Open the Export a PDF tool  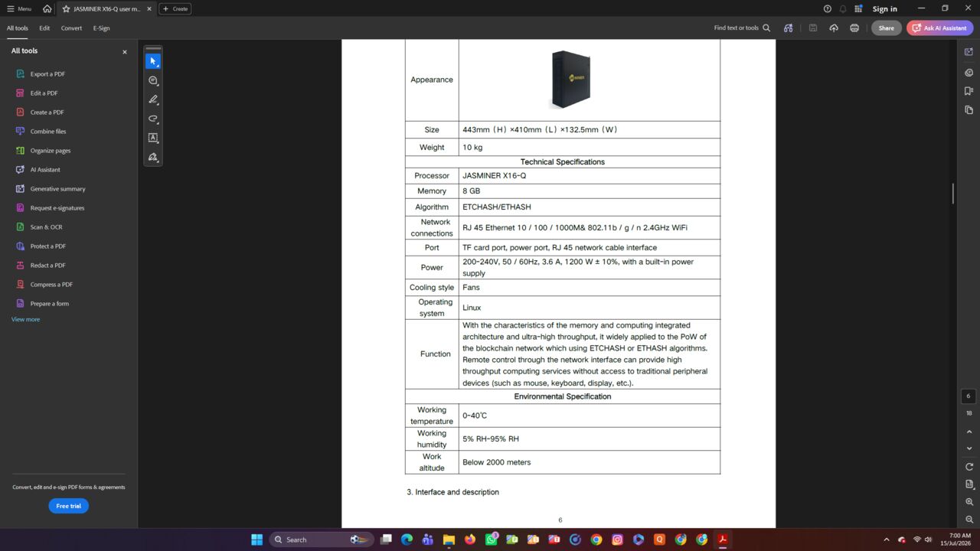(x=47, y=74)
